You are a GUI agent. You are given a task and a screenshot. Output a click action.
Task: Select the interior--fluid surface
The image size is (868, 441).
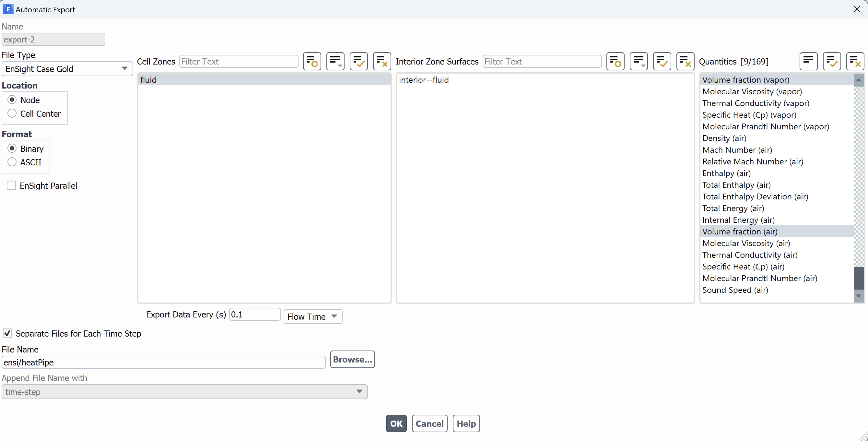point(545,79)
